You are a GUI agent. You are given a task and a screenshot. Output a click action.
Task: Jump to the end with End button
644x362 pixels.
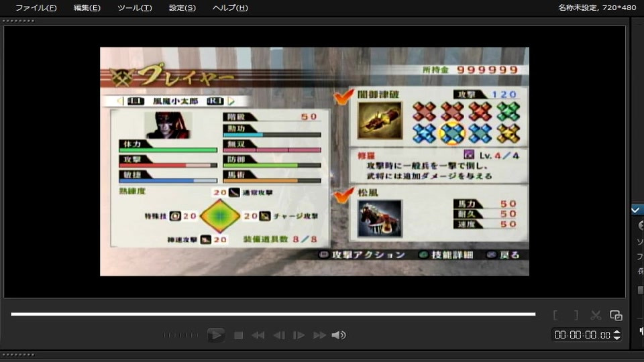319,335
